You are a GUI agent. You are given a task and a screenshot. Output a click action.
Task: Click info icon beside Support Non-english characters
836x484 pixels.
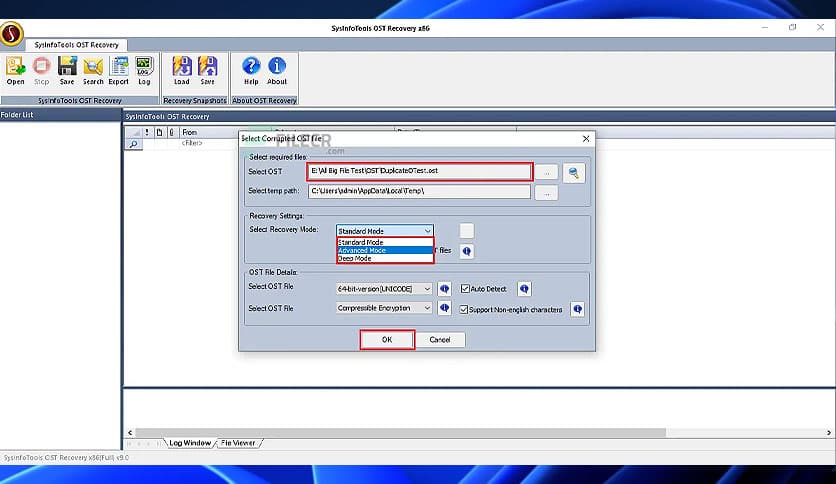tap(577, 309)
